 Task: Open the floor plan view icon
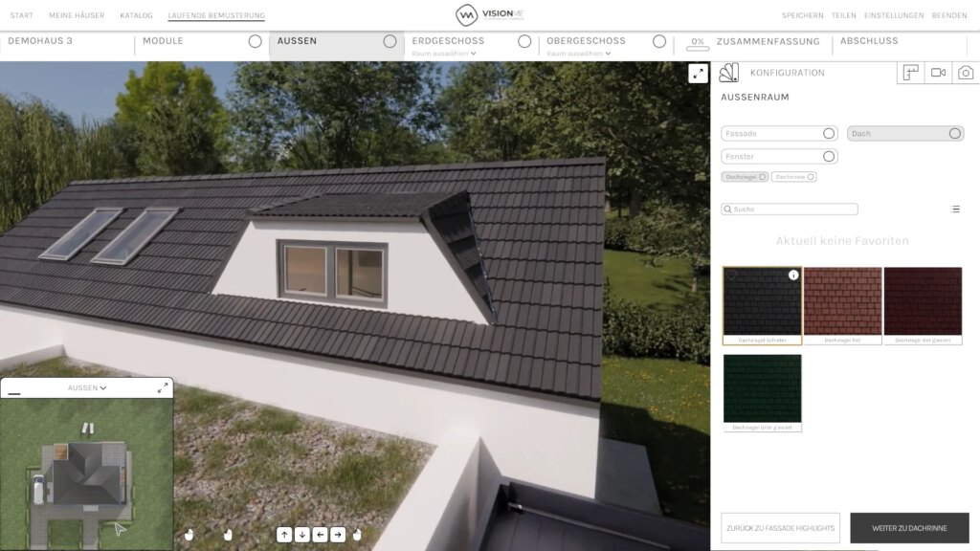tap(910, 73)
